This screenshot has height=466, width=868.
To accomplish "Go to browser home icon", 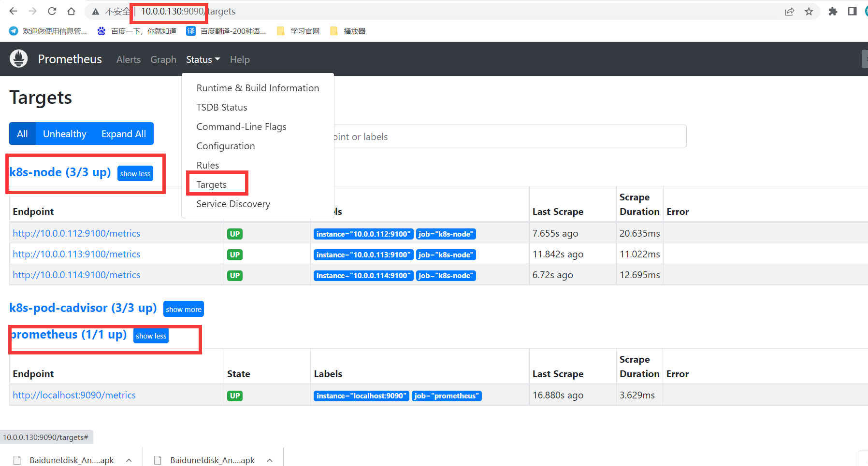I will [71, 11].
